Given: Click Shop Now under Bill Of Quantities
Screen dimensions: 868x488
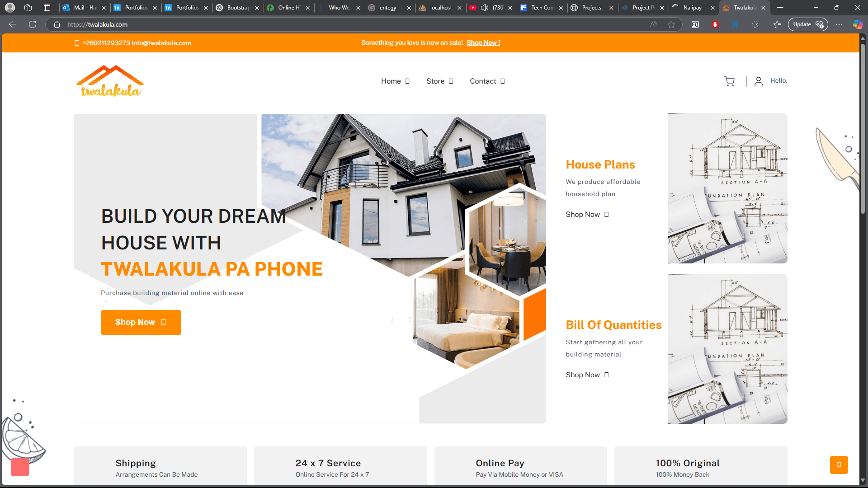Looking at the screenshot, I should (587, 375).
